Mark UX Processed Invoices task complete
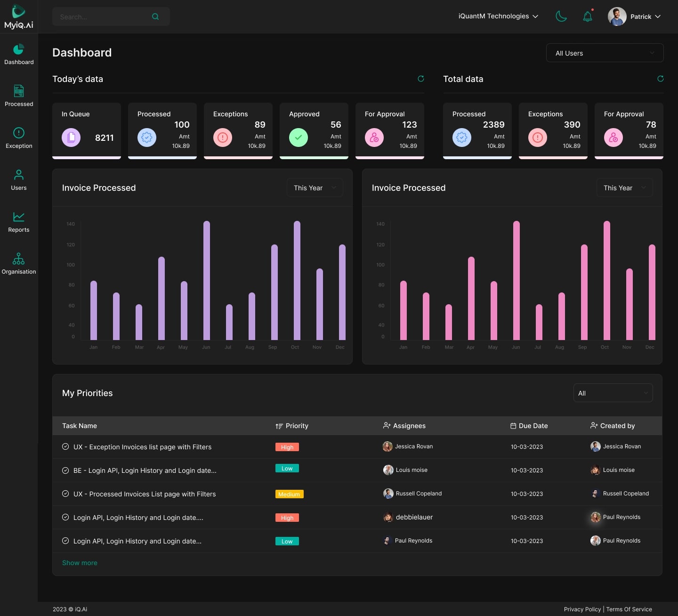 tap(65, 494)
